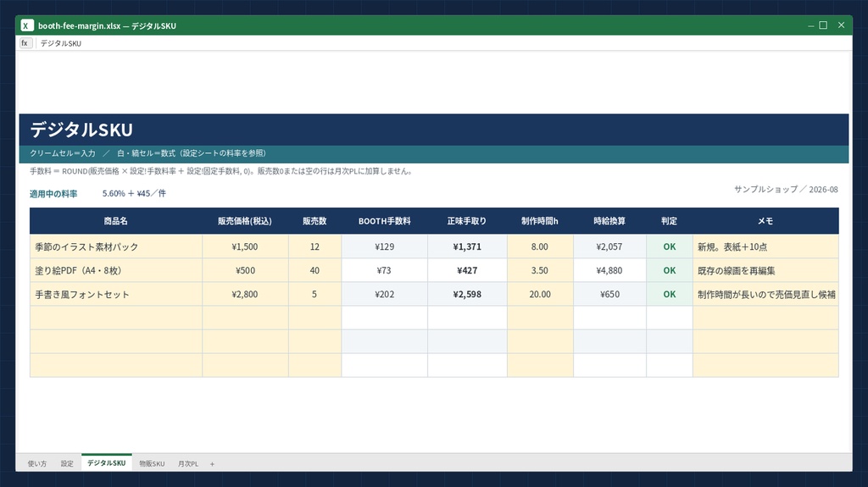Maximize the spreadsheet window
This screenshot has width=868, height=487.
[x=823, y=25]
